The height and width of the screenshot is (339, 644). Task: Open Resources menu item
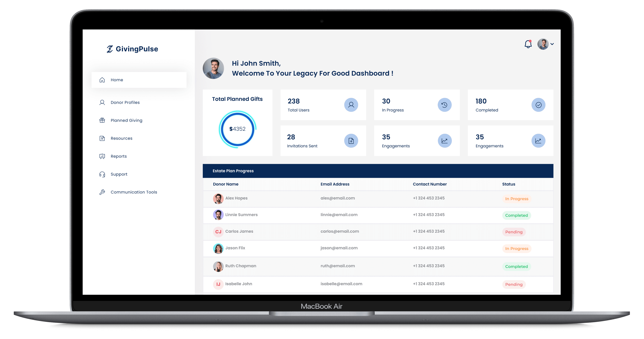121,138
